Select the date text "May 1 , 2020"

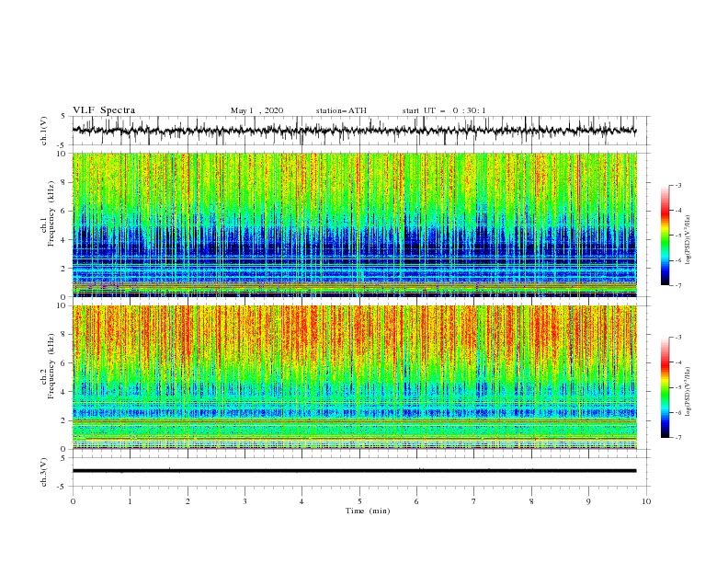point(256,110)
